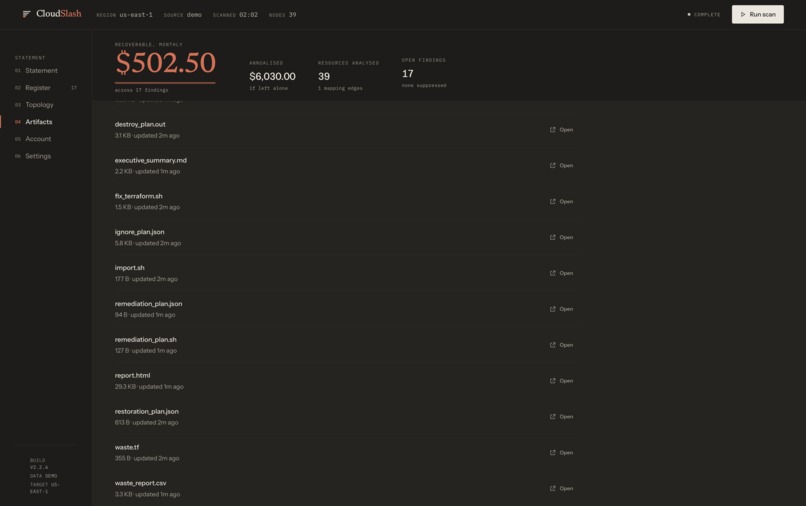This screenshot has width=806, height=506.
Task: Click the Open label for waste.tf
Action: (x=566, y=453)
